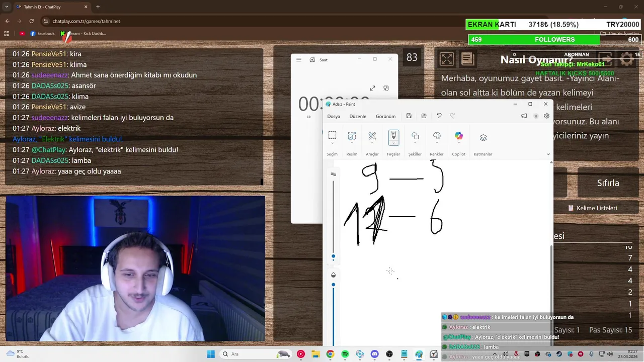Open Paint settings gear
644x362 pixels.
click(x=546, y=116)
